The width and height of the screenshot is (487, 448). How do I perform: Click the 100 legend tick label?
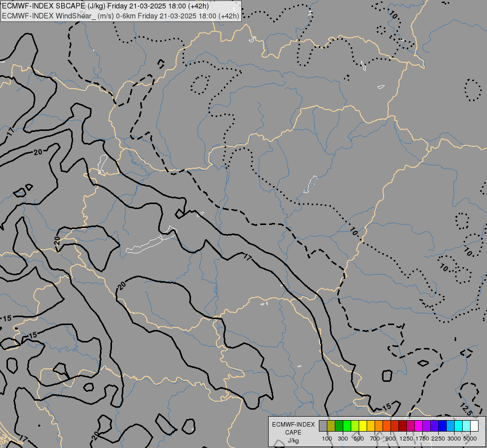tap(327, 439)
